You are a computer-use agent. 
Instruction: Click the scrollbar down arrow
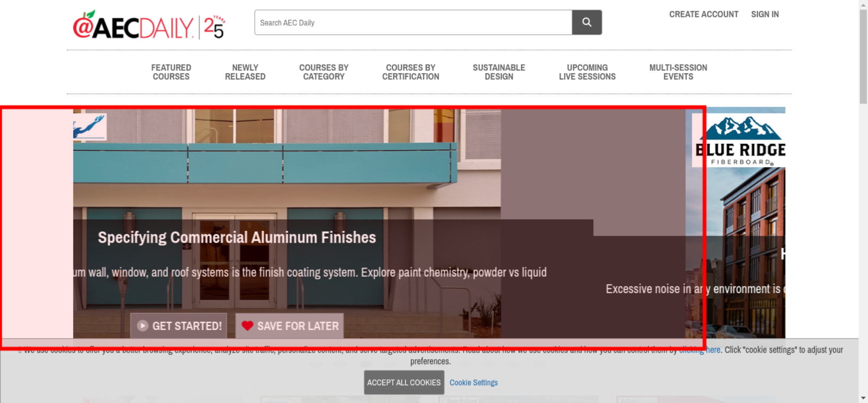click(x=863, y=398)
